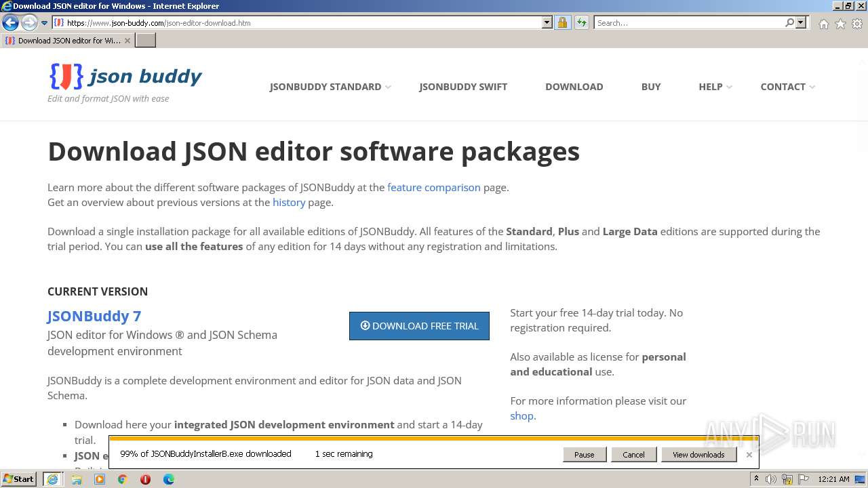
Task: Open a new blank tab
Action: pos(146,41)
